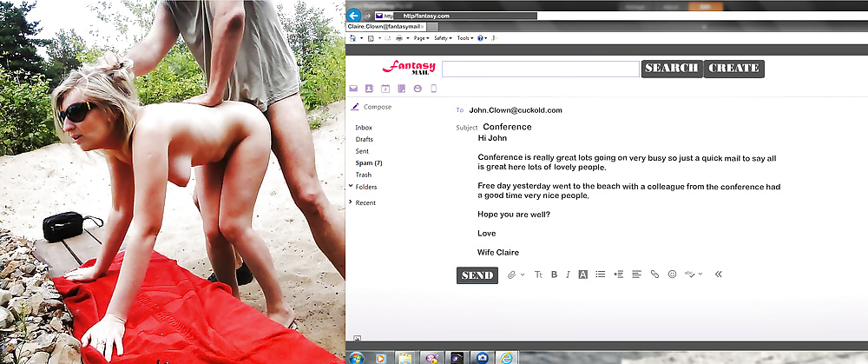868x364 pixels.
Task: Open the Safety menu dropdown
Action: coord(443,38)
